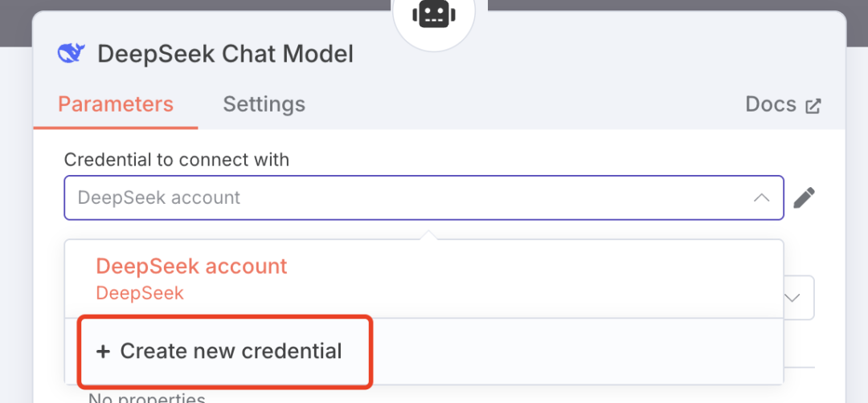Click the robot icon above the panel
The height and width of the screenshot is (403, 868).
pyautogui.click(x=434, y=14)
